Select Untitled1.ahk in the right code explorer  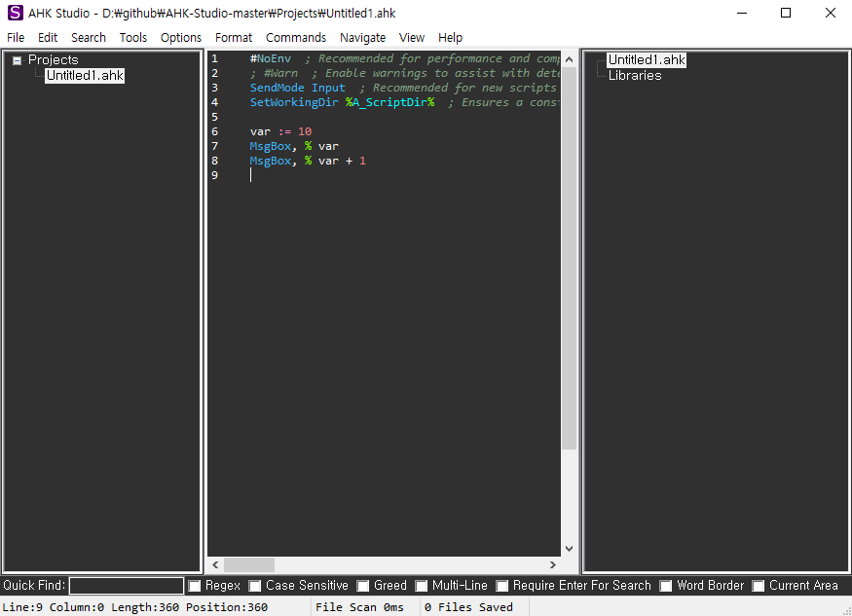(647, 60)
